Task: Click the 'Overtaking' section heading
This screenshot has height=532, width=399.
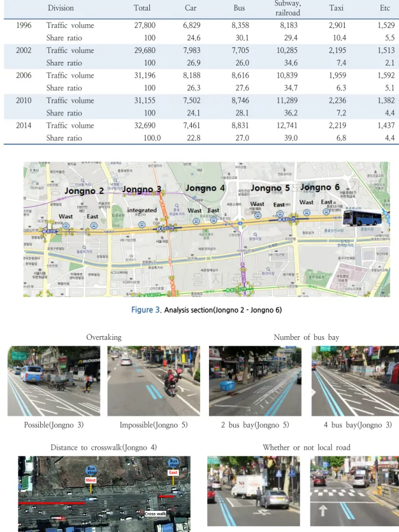Action: click(x=104, y=337)
